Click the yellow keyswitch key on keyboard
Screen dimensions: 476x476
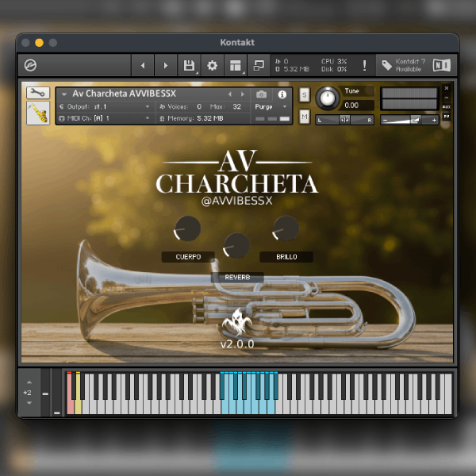78,407
